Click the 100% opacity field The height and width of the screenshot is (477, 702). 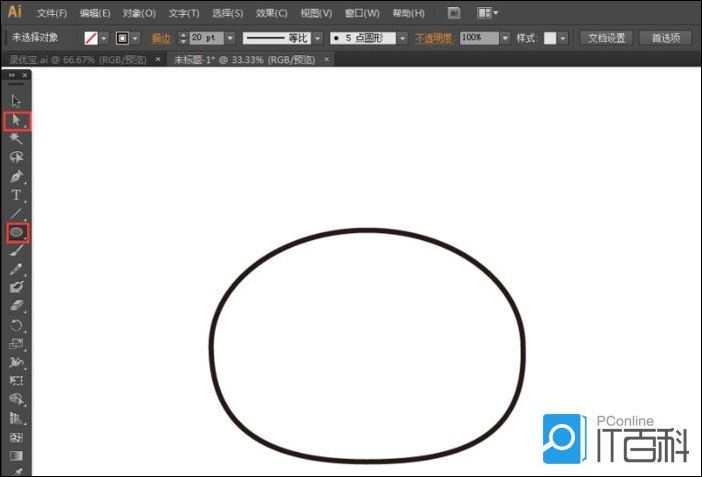(x=479, y=38)
